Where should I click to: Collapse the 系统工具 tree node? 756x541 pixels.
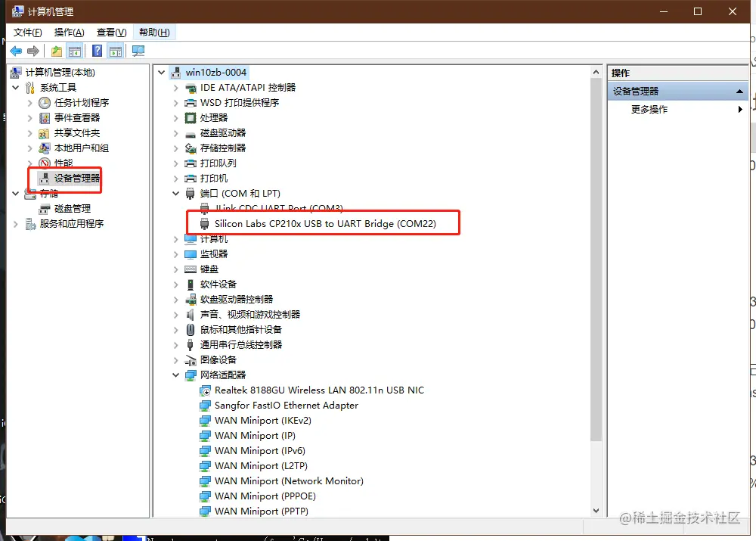pyautogui.click(x=15, y=87)
